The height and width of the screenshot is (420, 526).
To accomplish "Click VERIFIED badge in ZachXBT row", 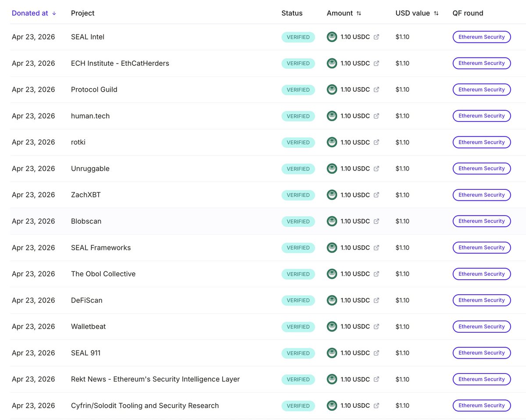I will (298, 195).
